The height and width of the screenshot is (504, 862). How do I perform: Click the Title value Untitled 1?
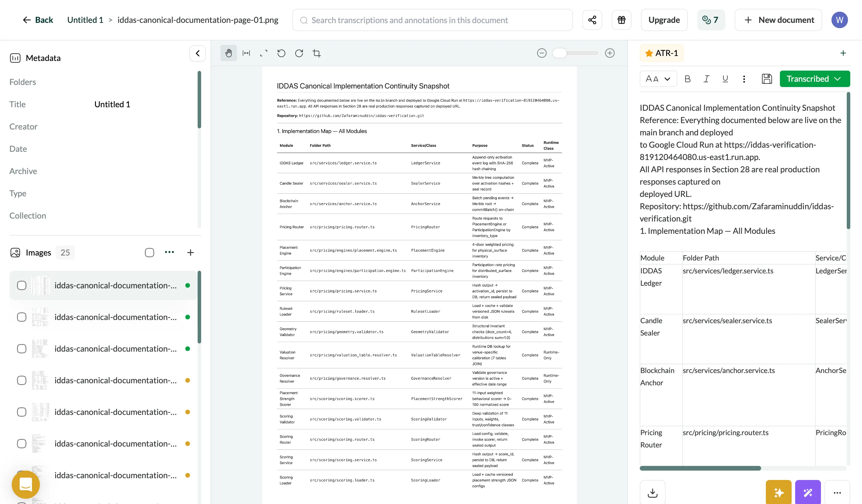pyautogui.click(x=112, y=104)
